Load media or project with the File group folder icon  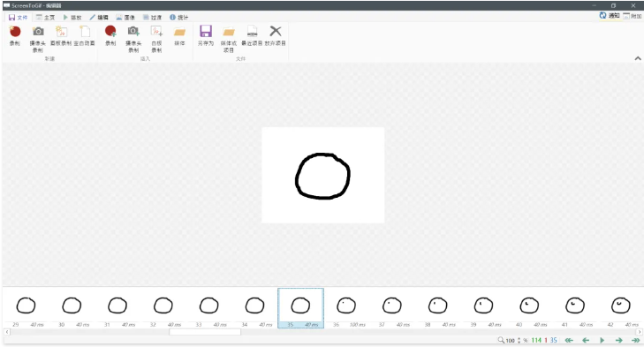[x=229, y=39]
